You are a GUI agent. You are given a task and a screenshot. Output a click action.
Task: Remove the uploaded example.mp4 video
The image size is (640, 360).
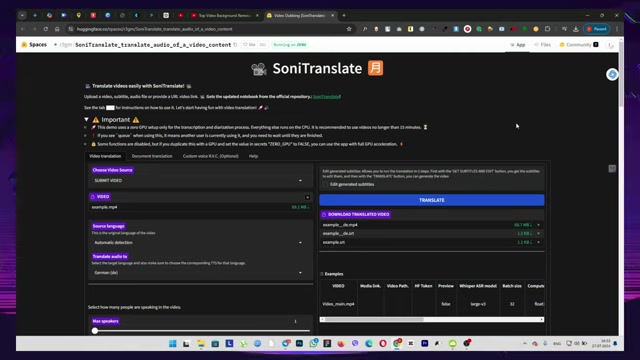(307, 198)
